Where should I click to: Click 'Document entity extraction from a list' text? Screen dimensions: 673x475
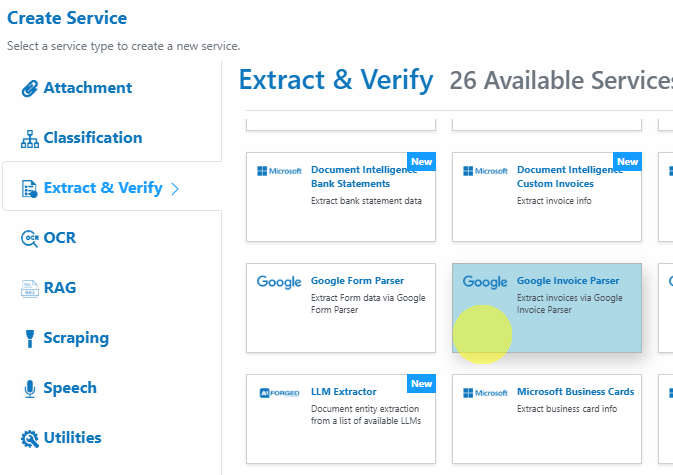click(x=366, y=415)
